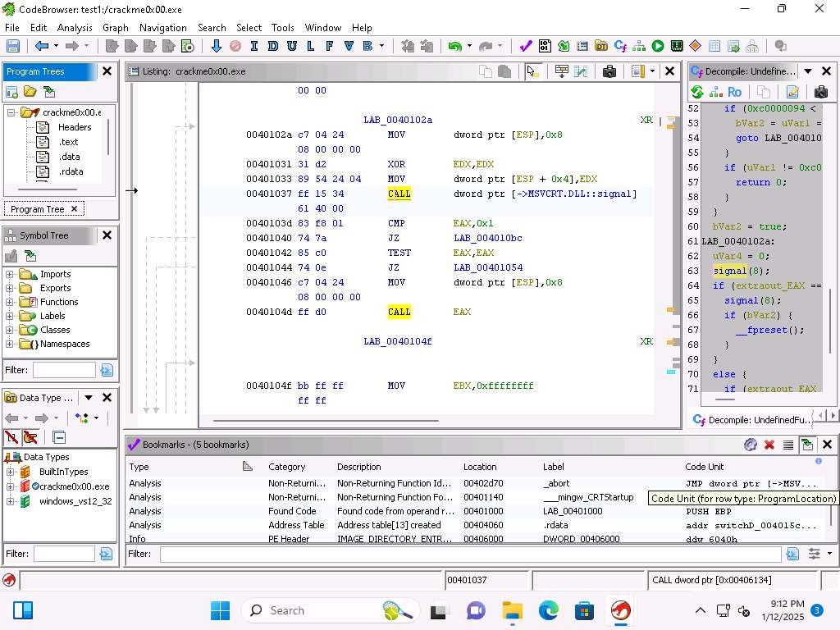Open the Analysis menu

(x=75, y=27)
